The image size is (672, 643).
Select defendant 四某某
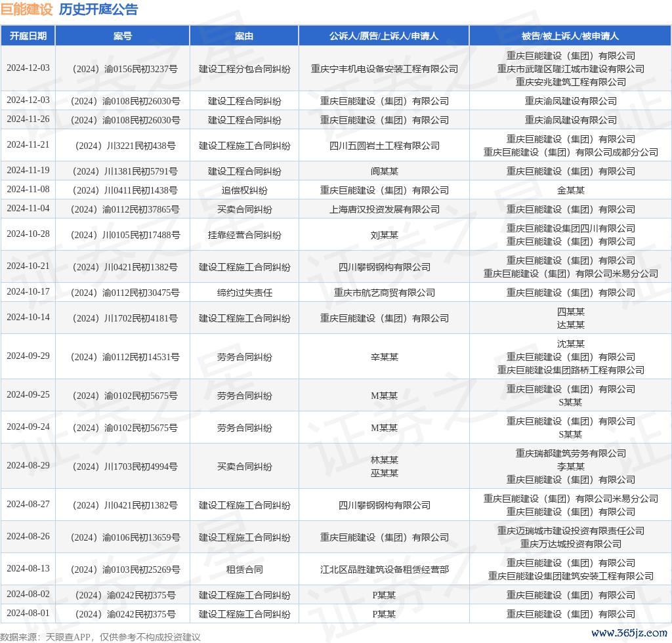pyautogui.click(x=571, y=312)
